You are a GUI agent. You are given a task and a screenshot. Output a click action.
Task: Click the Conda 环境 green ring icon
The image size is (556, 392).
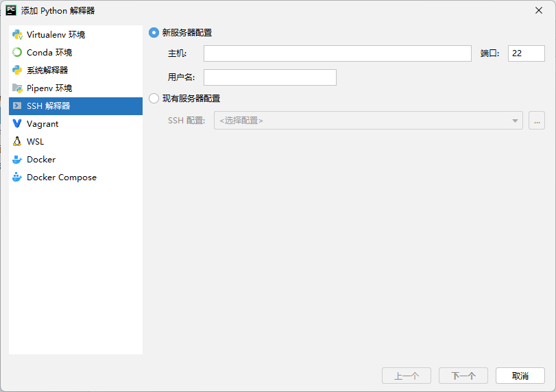pos(17,53)
